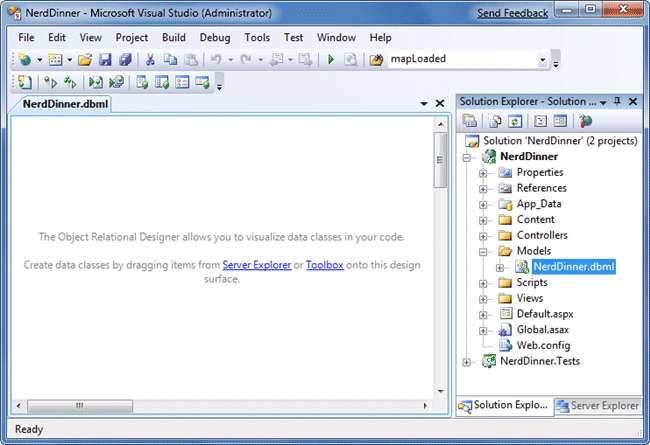Open the Build menu

[x=174, y=37]
